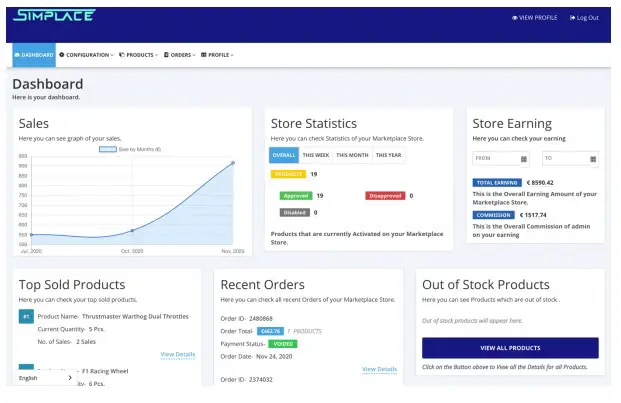
Task: Click the Order ID 2480868 text
Action: coord(246,318)
